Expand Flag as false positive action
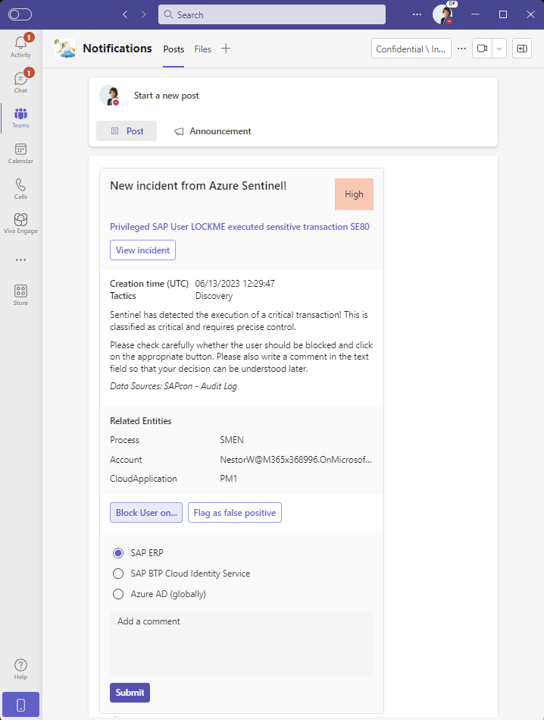The width and height of the screenshot is (544, 720). coord(235,512)
